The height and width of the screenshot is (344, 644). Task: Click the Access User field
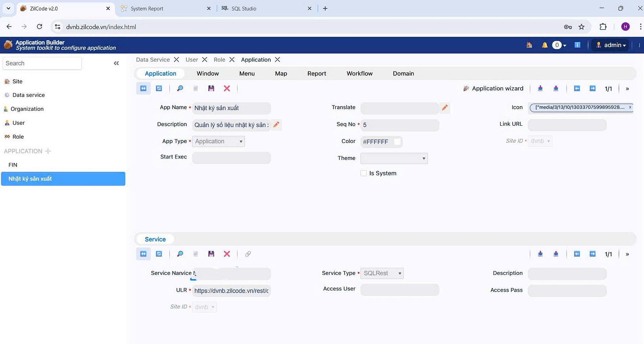(x=400, y=290)
